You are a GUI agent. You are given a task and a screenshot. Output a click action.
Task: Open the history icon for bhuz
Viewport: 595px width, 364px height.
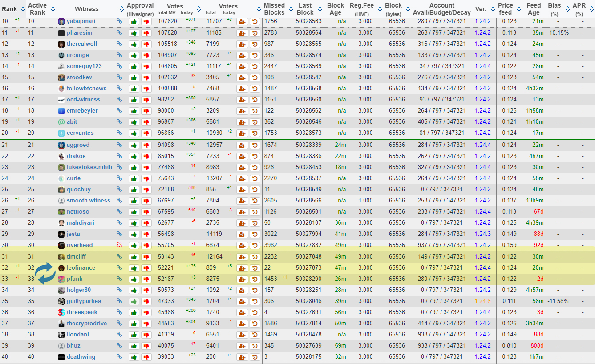coord(255,346)
